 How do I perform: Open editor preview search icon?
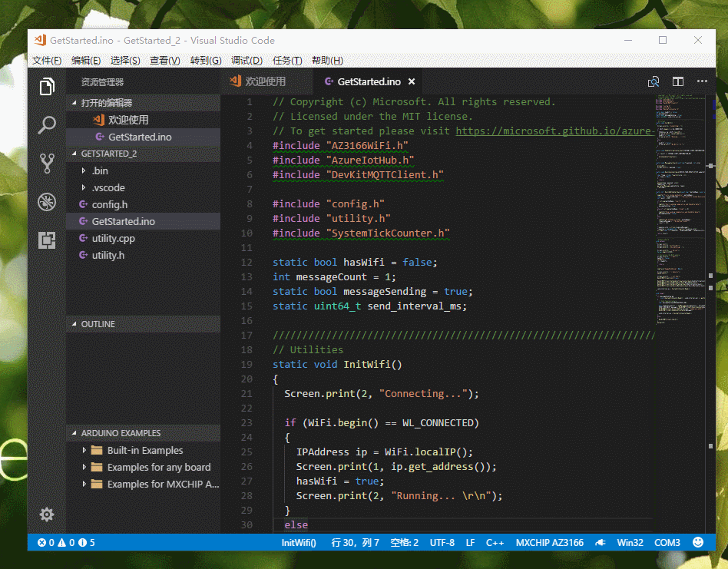click(654, 81)
